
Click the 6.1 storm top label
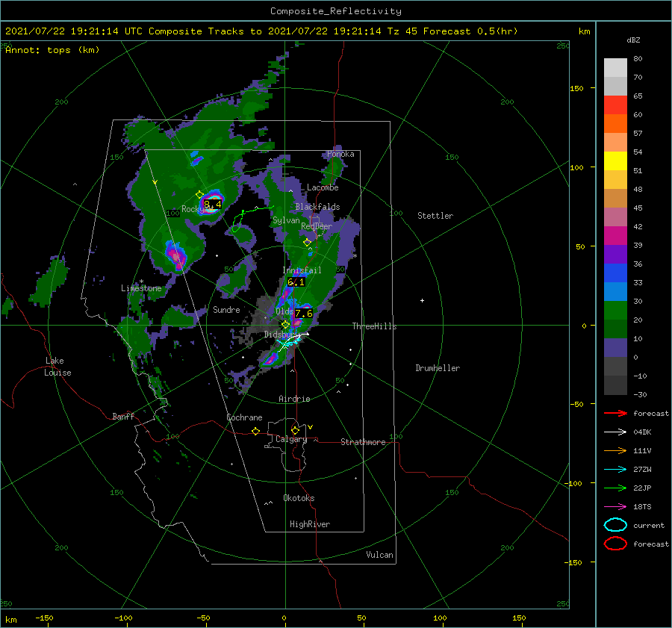[x=296, y=282]
